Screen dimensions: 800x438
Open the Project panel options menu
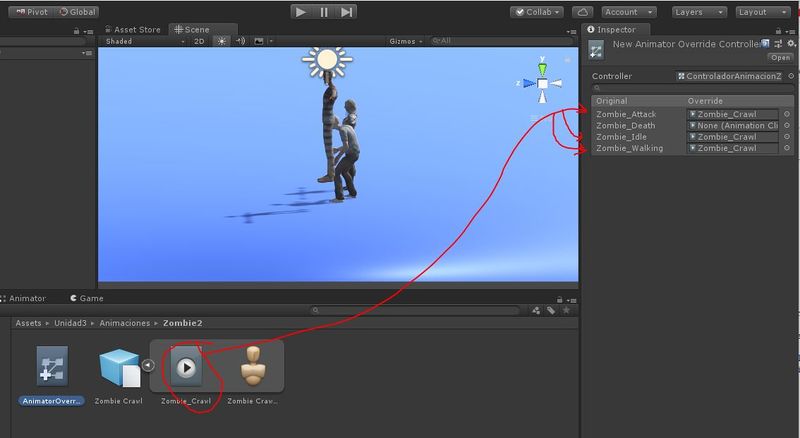[x=571, y=300]
